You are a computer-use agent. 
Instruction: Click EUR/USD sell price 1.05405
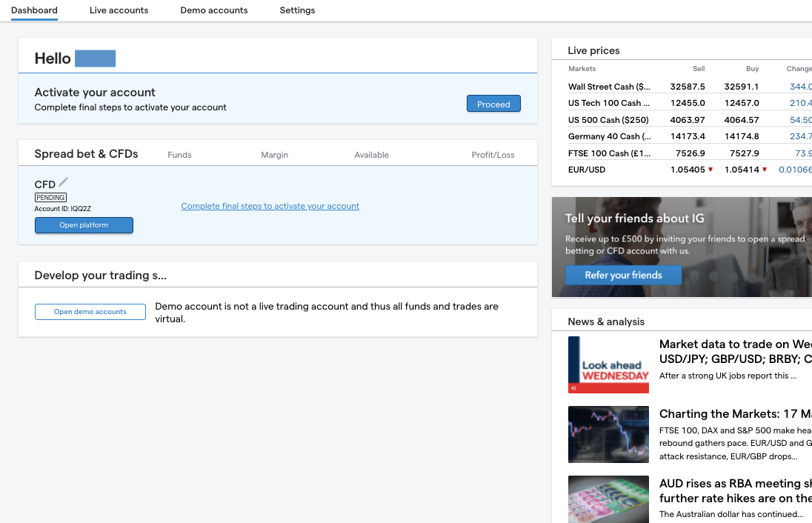pos(688,170)
